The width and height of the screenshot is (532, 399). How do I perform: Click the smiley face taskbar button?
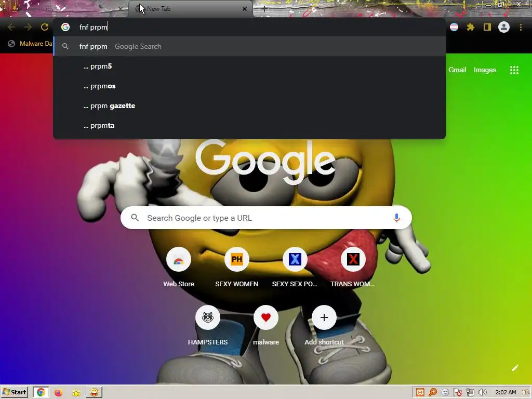tap(94, 393)
